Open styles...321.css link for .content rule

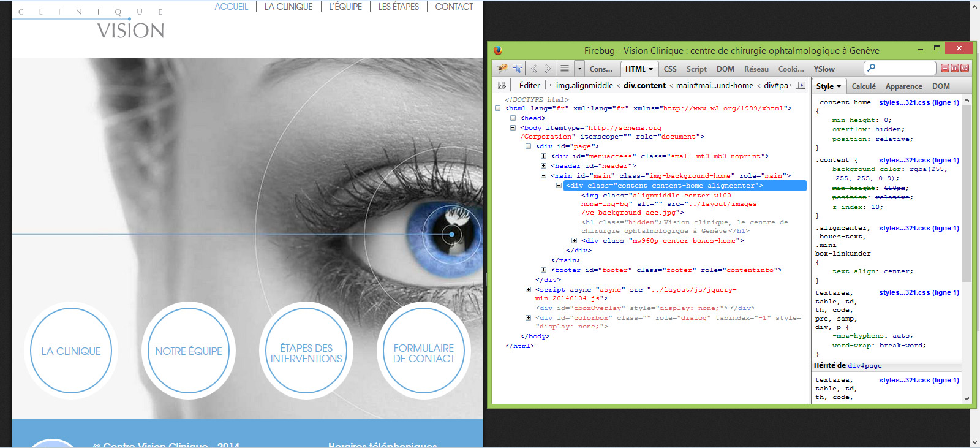click(919, 160)
